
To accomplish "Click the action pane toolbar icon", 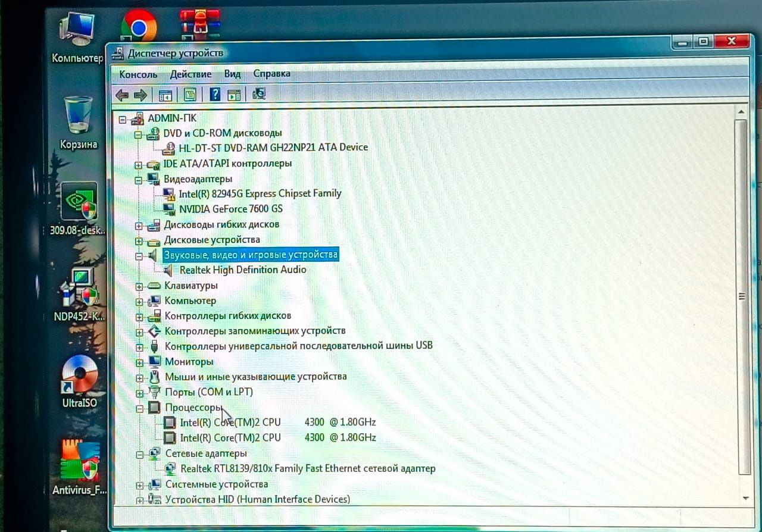I will pos(234,94).
